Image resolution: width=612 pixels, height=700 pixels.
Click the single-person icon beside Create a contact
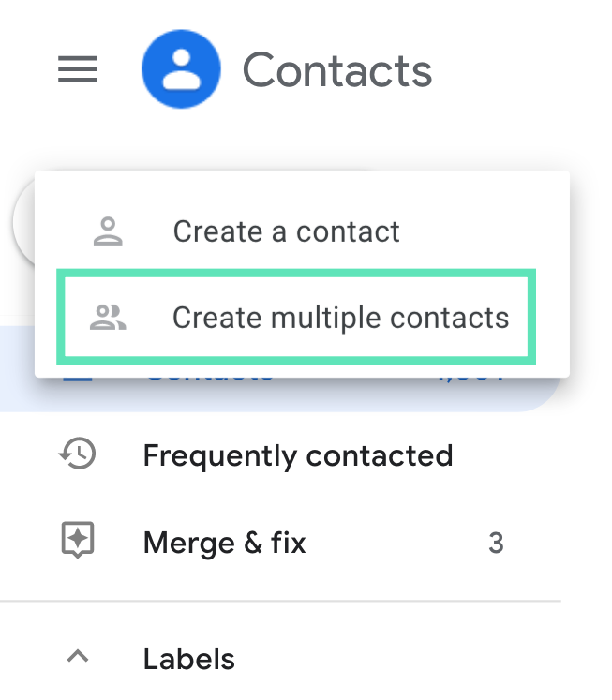click(109, 231)
